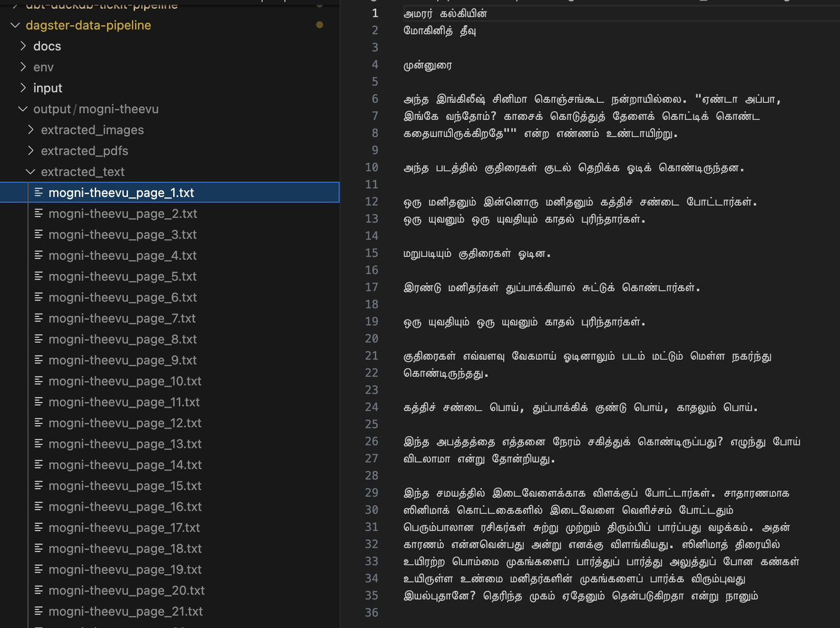This screenshot has height=628, width=840.
Task: Open mogni-theevu_page_12.txt in editor
Action: click(x=125, y=423)
